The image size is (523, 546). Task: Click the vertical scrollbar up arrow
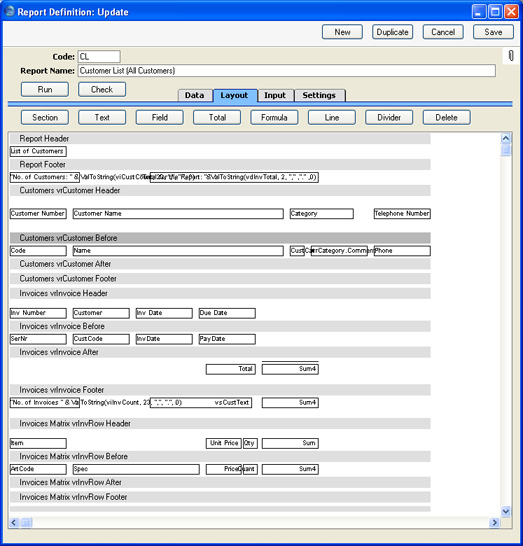click(506, 138)
